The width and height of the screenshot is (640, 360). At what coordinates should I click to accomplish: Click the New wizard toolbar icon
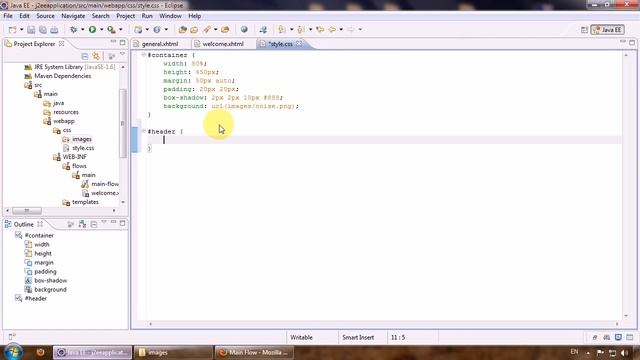13,29
